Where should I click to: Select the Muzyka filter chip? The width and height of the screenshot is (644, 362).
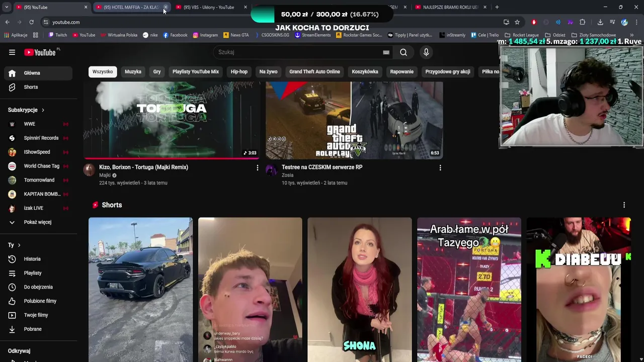133,72
